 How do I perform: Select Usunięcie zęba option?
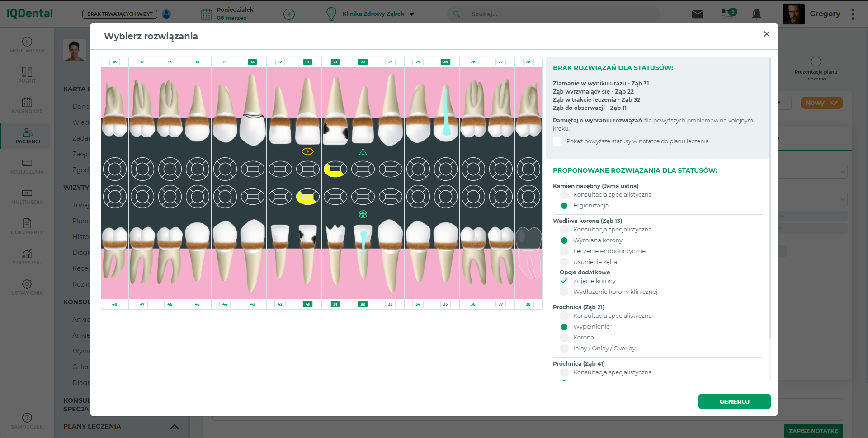(564, 262)
